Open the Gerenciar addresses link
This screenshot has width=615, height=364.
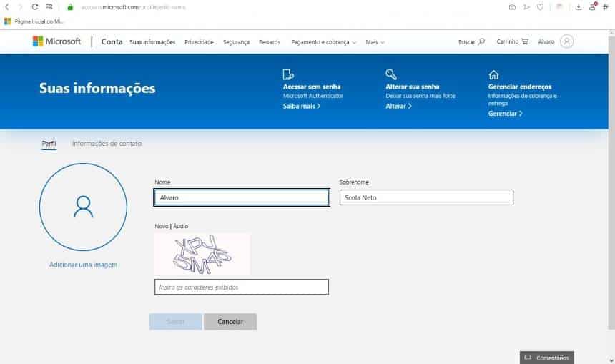505,114
